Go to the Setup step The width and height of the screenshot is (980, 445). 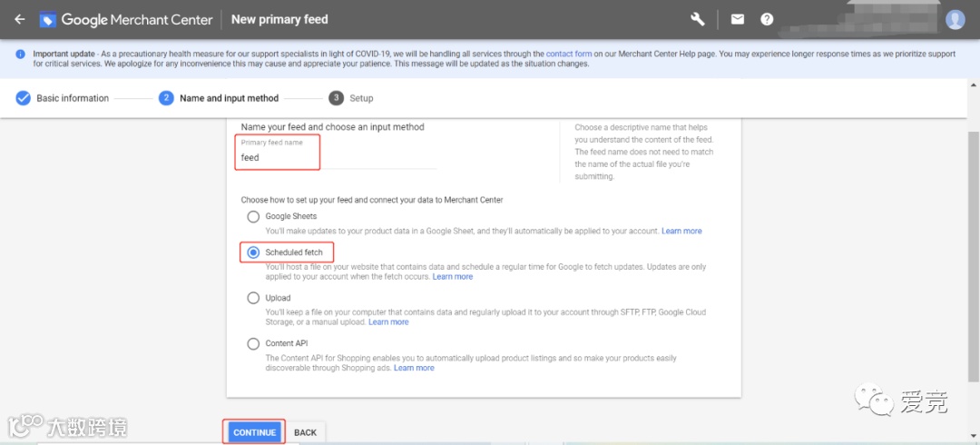pyautogui.click(x=351, y=98)
